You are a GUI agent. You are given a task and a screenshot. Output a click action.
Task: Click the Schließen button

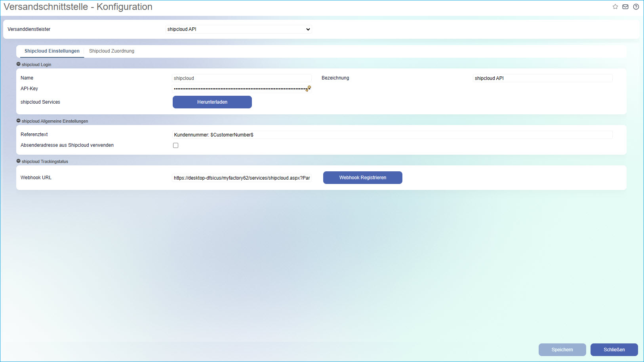(x=614, y=350)
